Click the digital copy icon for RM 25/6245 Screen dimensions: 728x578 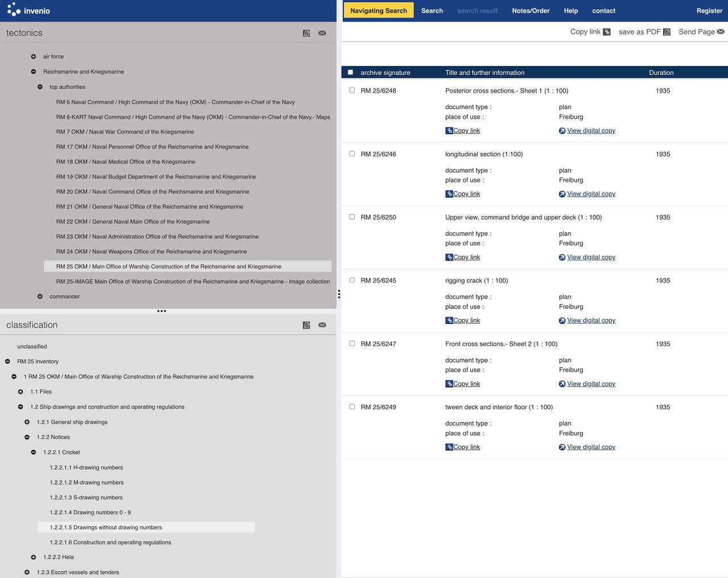click(x=562, y=321)
